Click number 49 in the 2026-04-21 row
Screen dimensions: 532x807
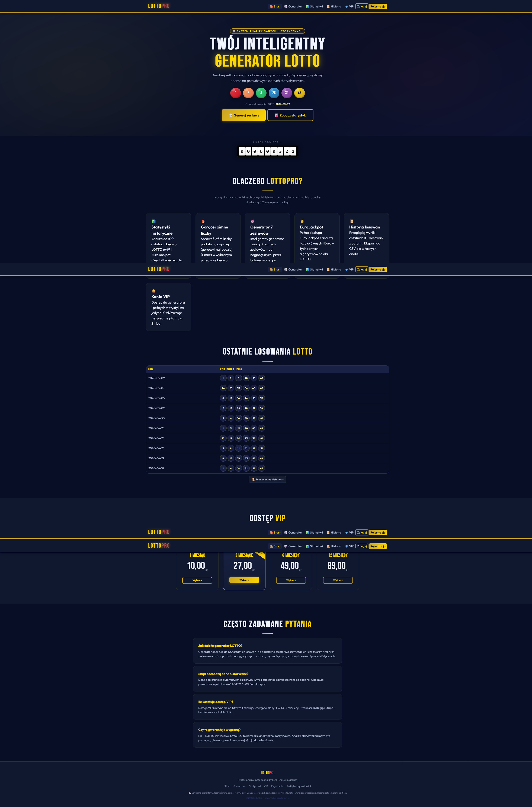tap(261, 458)
